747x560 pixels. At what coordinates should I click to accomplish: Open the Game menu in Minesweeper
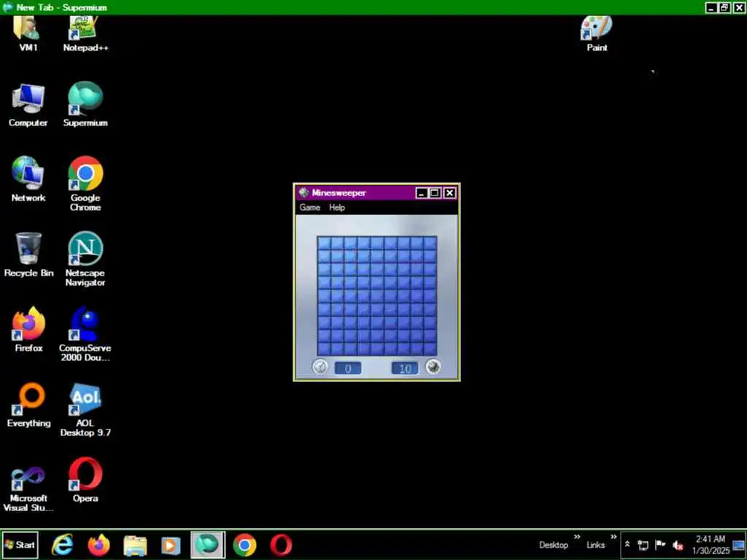click(x=309, y=208)
